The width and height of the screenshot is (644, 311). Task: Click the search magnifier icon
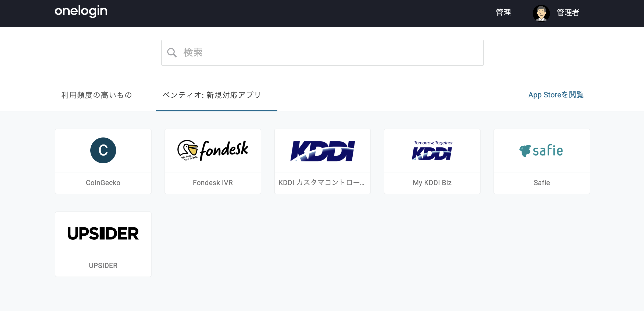click(172, 53)
